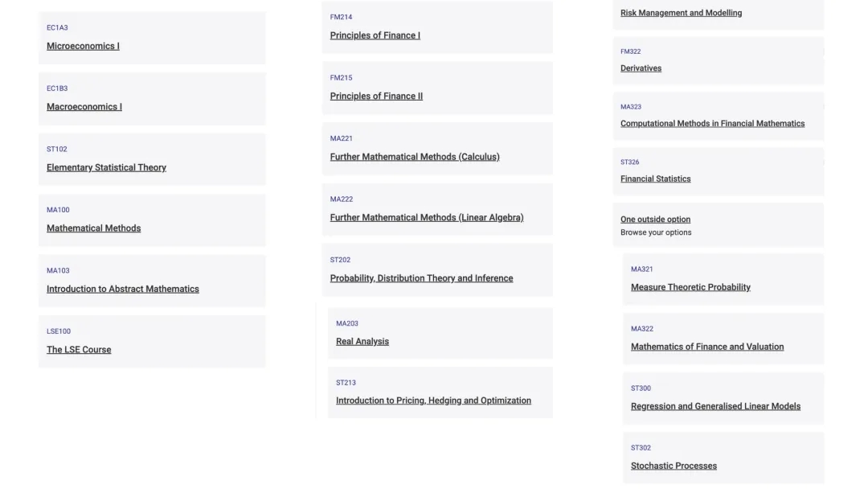The image size is (868, 489).
Task: Click the Derivatives course link
Action: pos(641,68)
